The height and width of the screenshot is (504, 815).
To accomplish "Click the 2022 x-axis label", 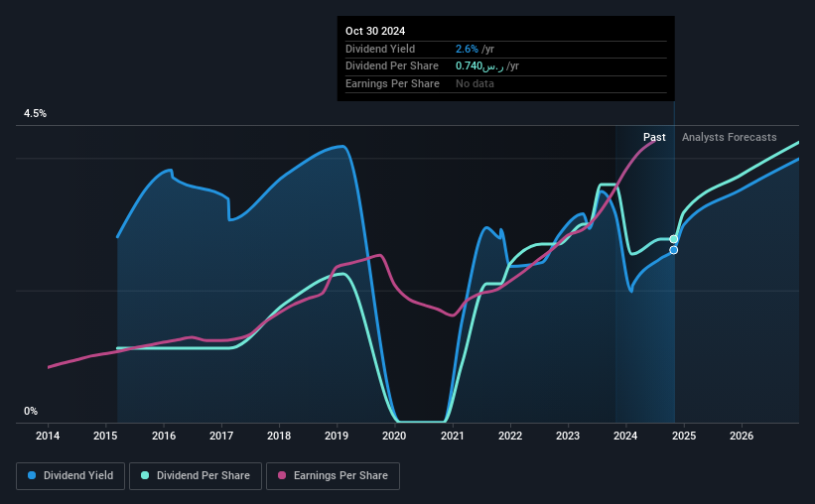I will tap(510, 436).
